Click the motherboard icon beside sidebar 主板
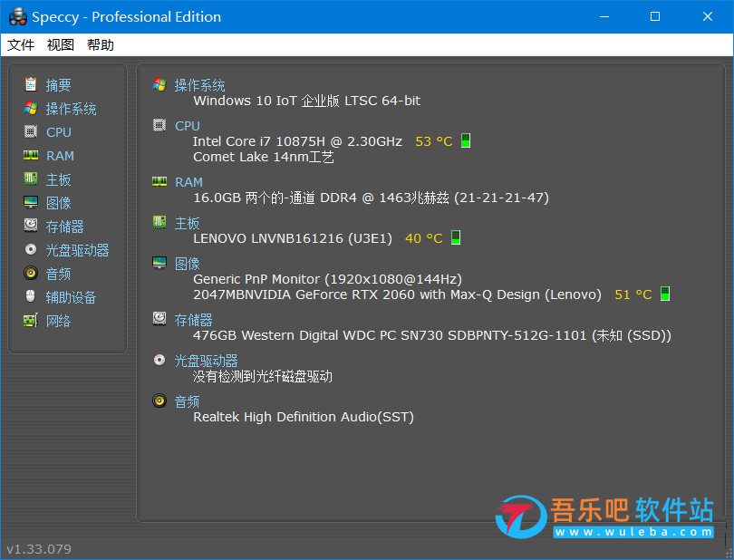Viewport: 734px width, 560px height. 31,179
